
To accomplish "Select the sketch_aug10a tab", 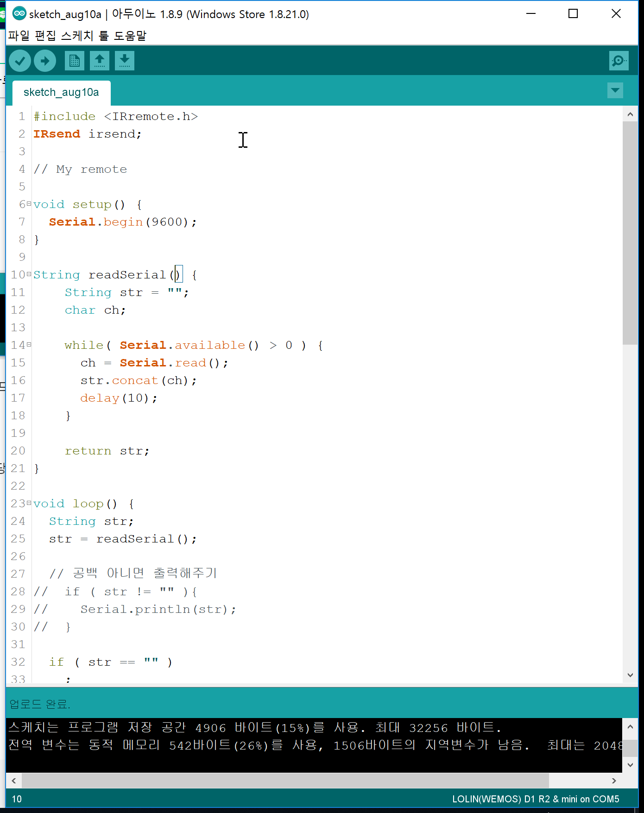I will [x=61, y=93].
